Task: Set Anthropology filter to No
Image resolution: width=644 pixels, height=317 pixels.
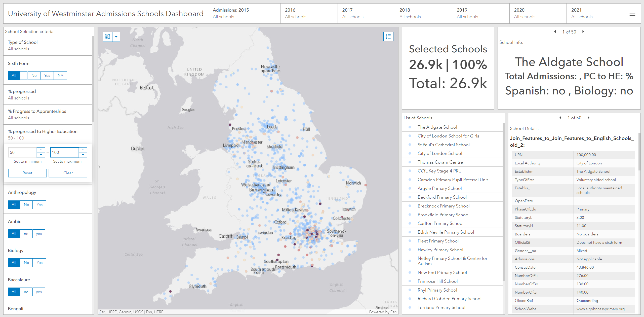Action: [26, 205]
